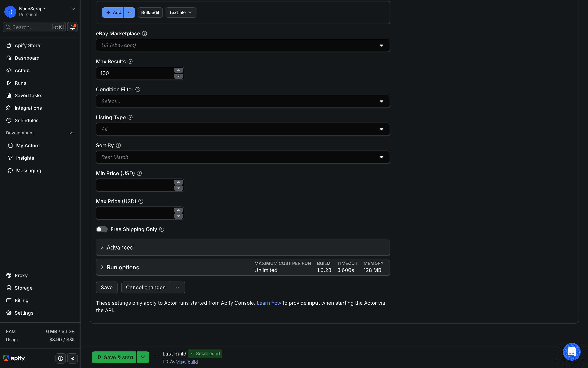Open the Add button dropdown arrow
Viewport: 588px width, 368px height.
(x=129, y=12)
